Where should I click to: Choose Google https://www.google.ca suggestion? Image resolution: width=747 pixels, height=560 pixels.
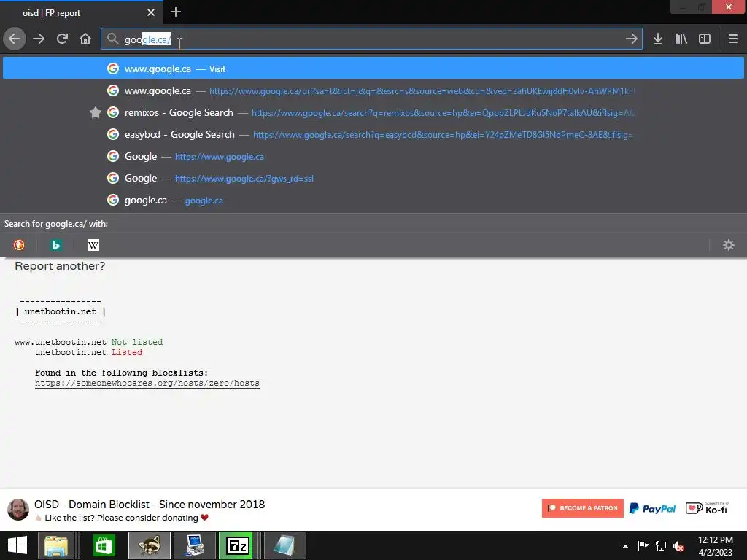[x=373, y=156]
